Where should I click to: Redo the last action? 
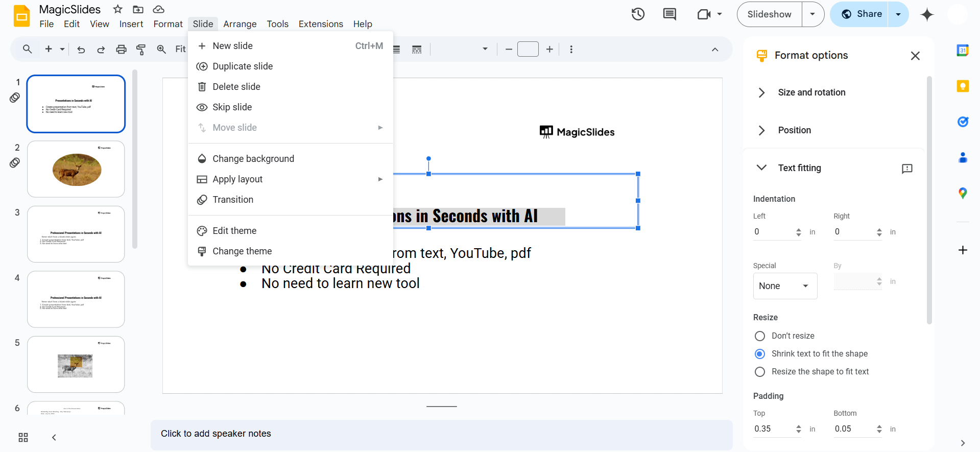pyautogui.click(x=101, y=50)
